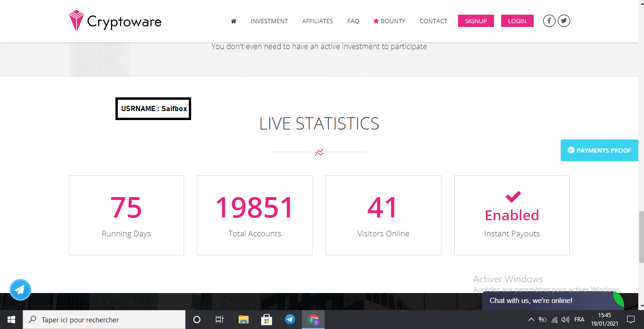
Task: Click the FRA input language indicator
Action: (579, 320)
